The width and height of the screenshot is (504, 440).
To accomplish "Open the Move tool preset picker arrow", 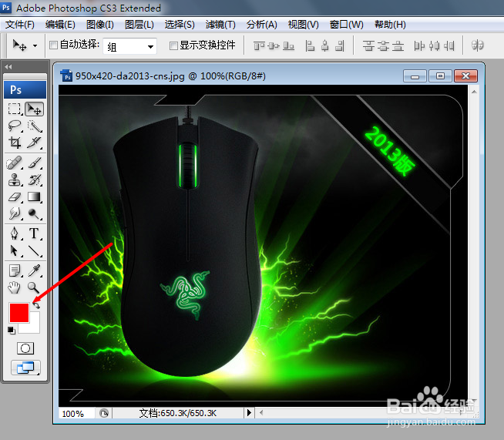I will tap(35, 46).
